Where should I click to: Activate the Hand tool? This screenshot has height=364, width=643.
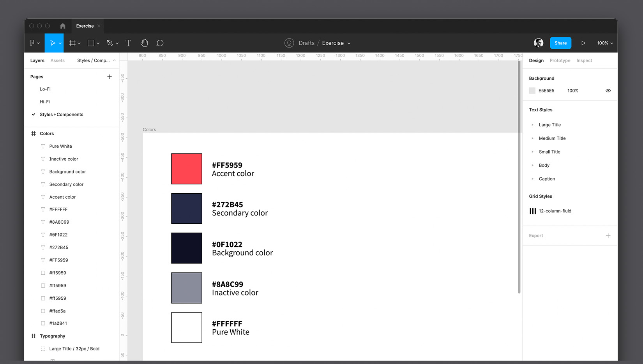(144, 43)
